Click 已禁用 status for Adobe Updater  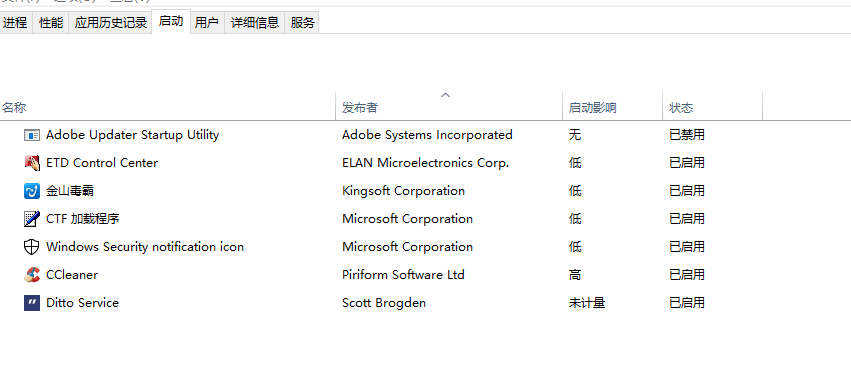[687, 135]
